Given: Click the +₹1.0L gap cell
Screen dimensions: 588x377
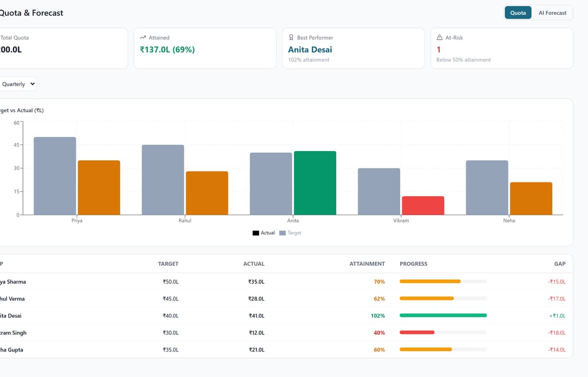Looking at the screenshot, I should [558, 316].
